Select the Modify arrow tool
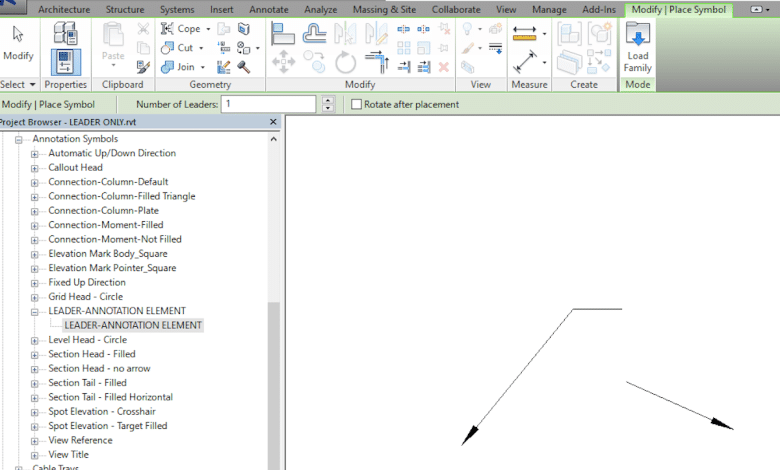The image size is (780, 470). pyautogui.click(x=18, y=43)
